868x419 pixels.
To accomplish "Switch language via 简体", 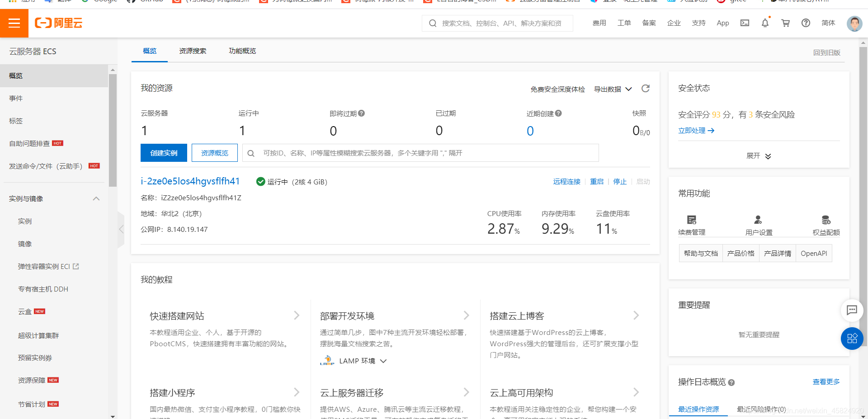I will coord(828,23).
